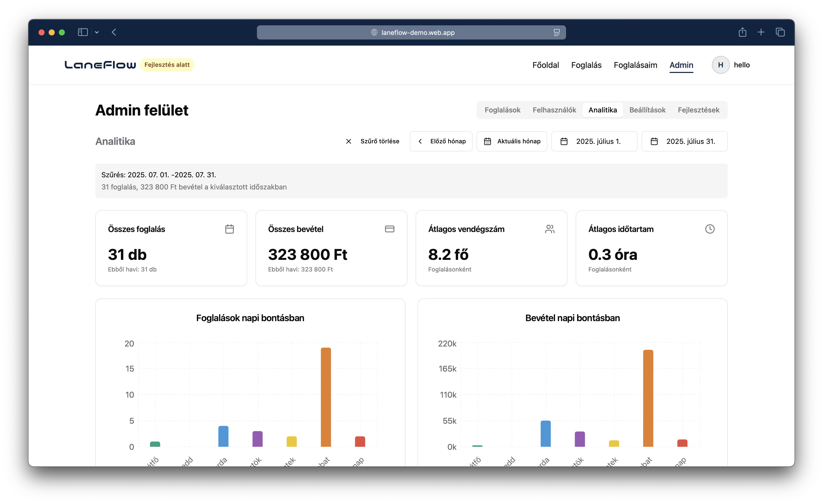This screenshot has width=823, height=504.
Task: Open the Safari sidebar with its toolbar icon
Action: click(x=83, y=32)
